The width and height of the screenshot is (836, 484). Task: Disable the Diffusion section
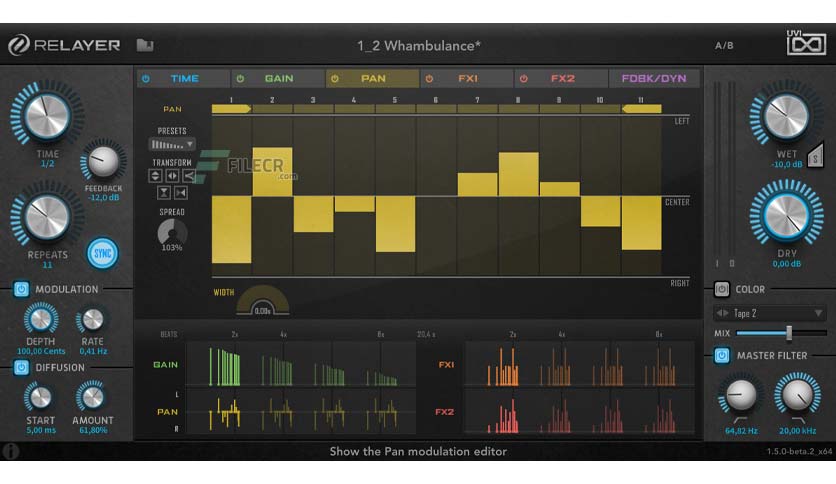click(x=21, y=367)
